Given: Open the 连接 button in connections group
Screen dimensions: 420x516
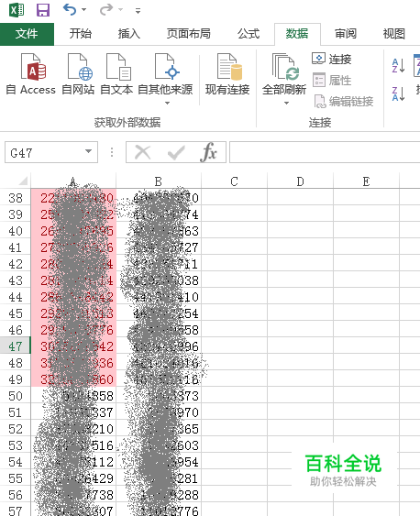Looking at the screenshot, I should tap(331, 60).
